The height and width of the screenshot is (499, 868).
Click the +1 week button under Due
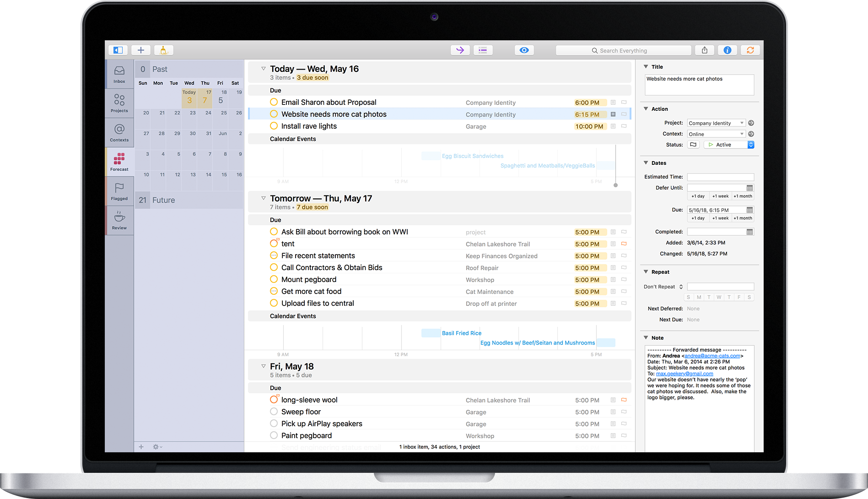(720, 218)
